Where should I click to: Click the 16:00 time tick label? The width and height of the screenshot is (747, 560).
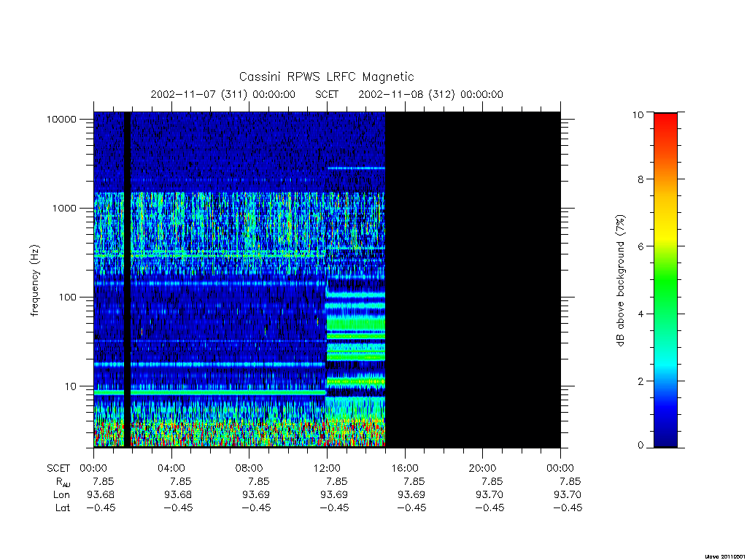click(404, 468)
